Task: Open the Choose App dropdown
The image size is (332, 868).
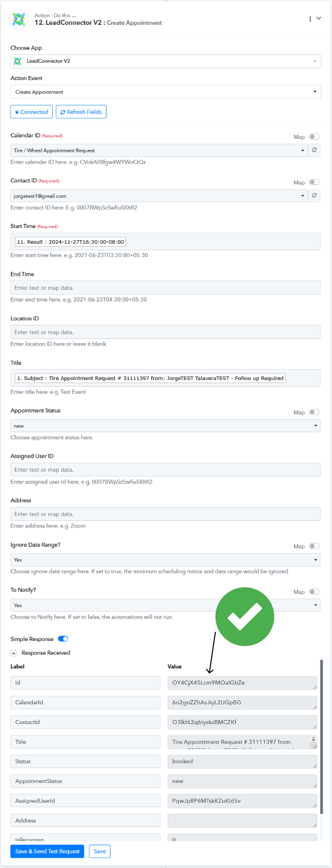Action: pyautogui.click(x=166, y=61)
